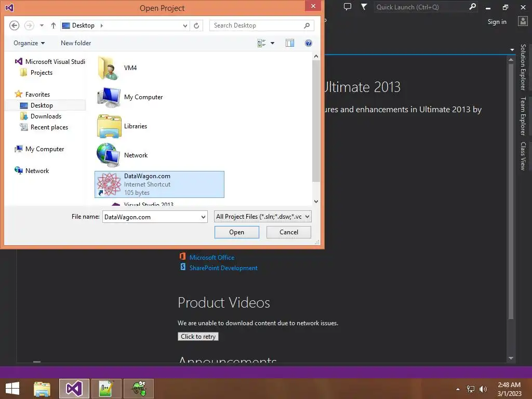Open the notepad editor taskbar icon

click(106, 389)
